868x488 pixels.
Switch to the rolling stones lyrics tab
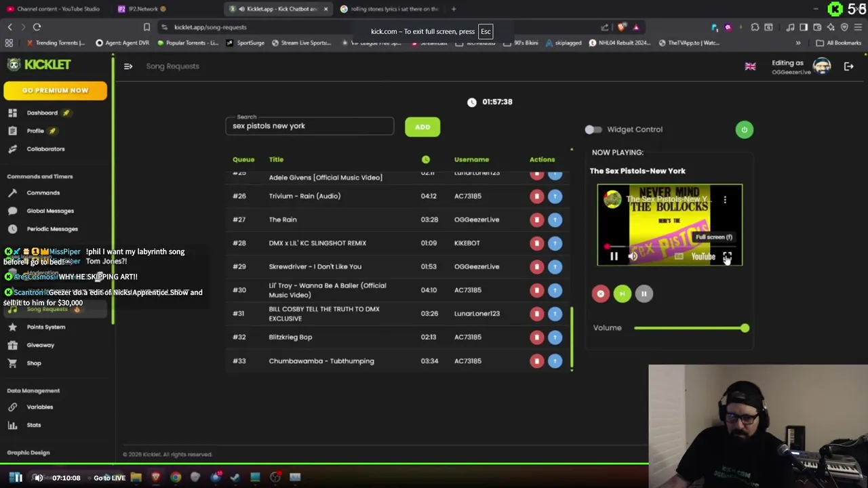click(x=390, y=9)
